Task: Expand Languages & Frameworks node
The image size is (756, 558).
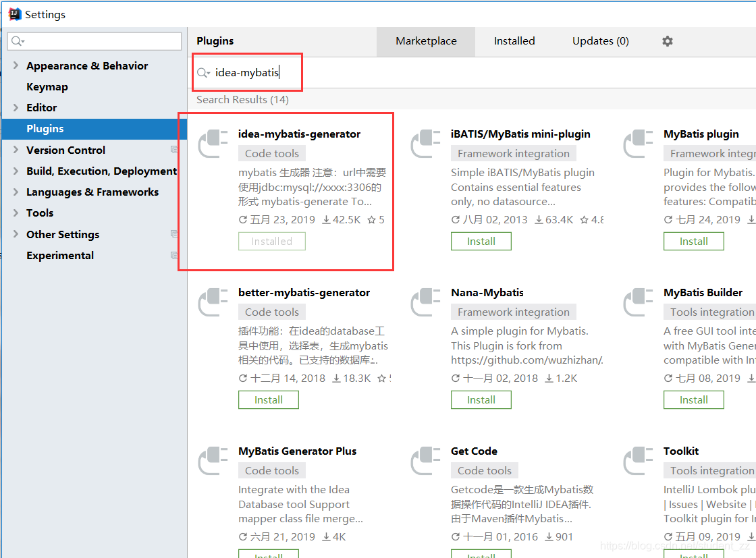Action: [x=16, y=192]
